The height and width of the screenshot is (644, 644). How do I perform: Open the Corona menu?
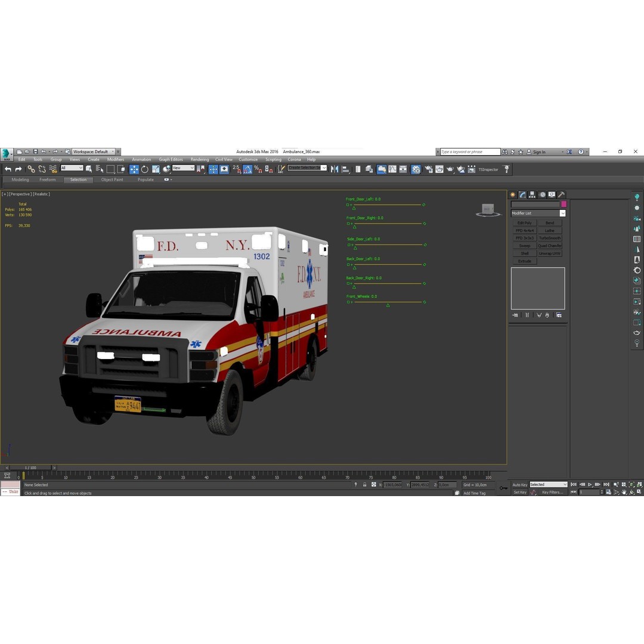click(294, 159)
